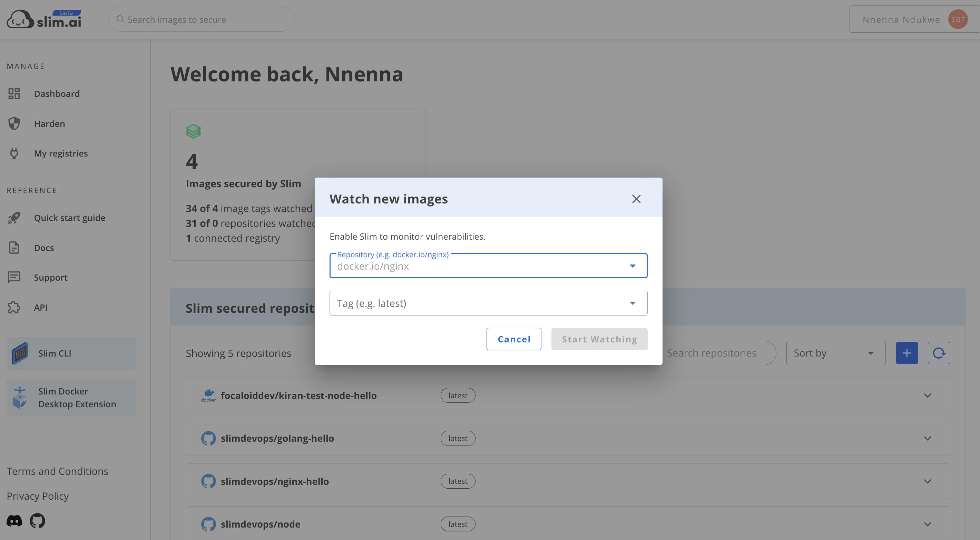This screenshot has width=980, height=540.
Task: Click the My registries plug icon
Action: (x=14, y=153)
